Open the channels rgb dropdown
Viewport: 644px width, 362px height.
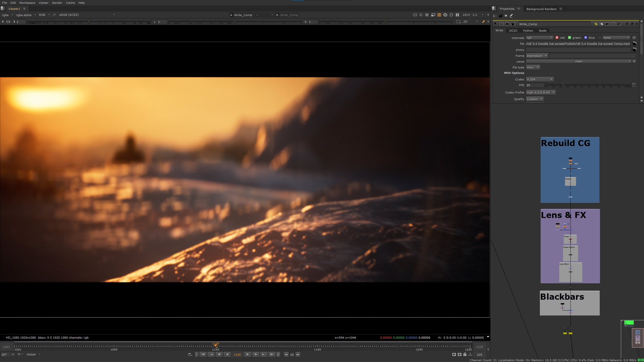[540, 38]
